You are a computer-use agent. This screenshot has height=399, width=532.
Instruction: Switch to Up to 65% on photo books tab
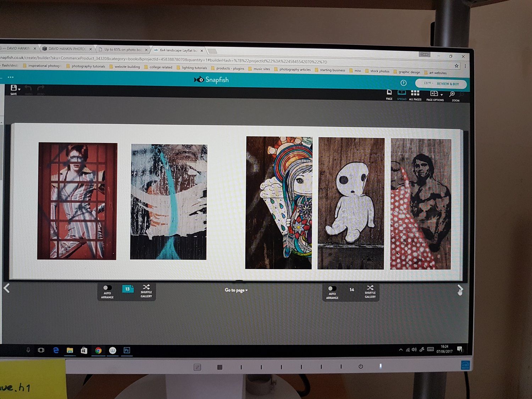pyautogui.click(x=123, y=50)
